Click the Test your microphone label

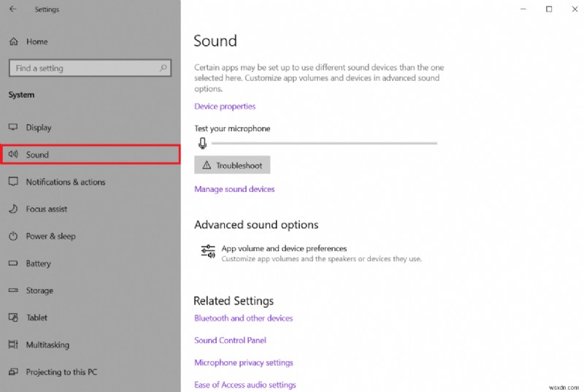(232, 128)
